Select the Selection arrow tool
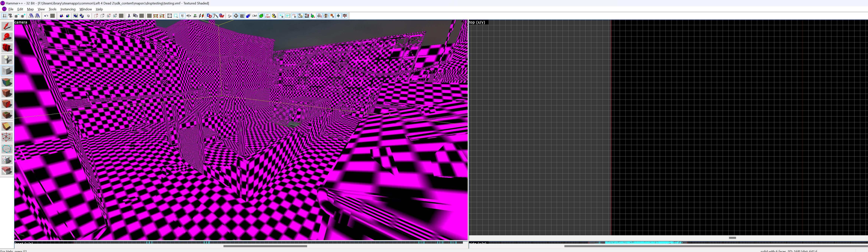868x252 pixels. [x=7, y=26]
